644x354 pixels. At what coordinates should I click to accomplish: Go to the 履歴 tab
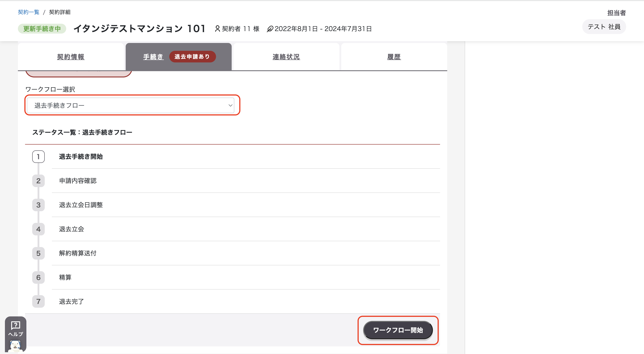pyautogui.click(x=394, y=57)
